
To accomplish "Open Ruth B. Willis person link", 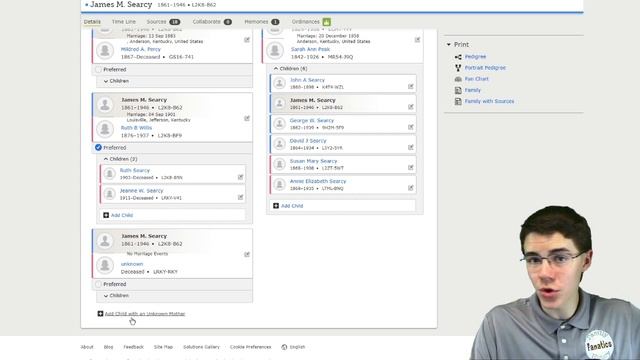I will point(136,128).
